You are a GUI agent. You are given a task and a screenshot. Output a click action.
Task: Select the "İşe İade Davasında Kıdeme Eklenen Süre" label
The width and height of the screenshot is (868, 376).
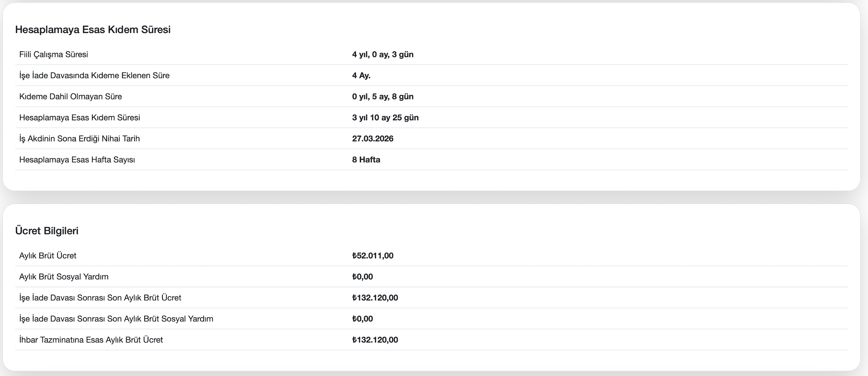coord(94,75)
